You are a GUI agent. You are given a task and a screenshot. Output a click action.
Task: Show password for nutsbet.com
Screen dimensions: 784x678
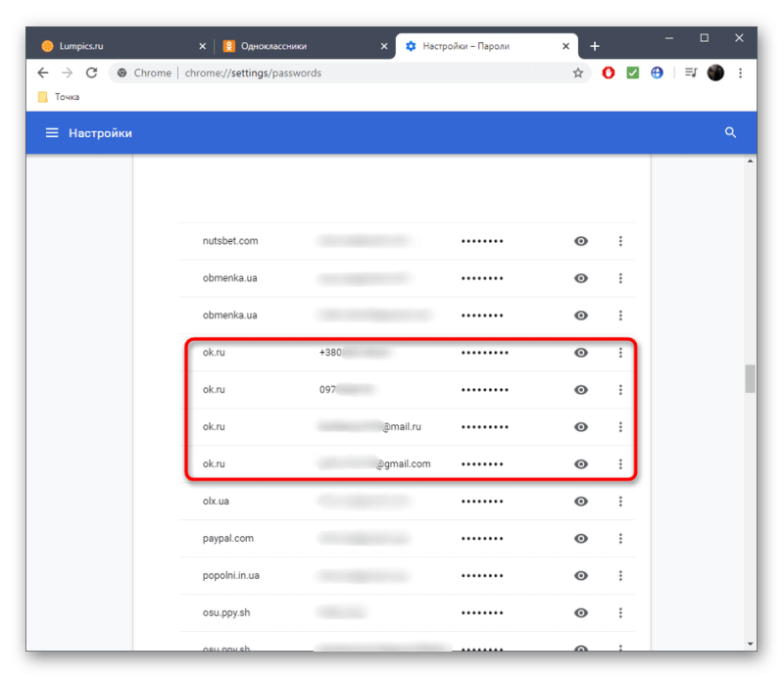point(580,241)
